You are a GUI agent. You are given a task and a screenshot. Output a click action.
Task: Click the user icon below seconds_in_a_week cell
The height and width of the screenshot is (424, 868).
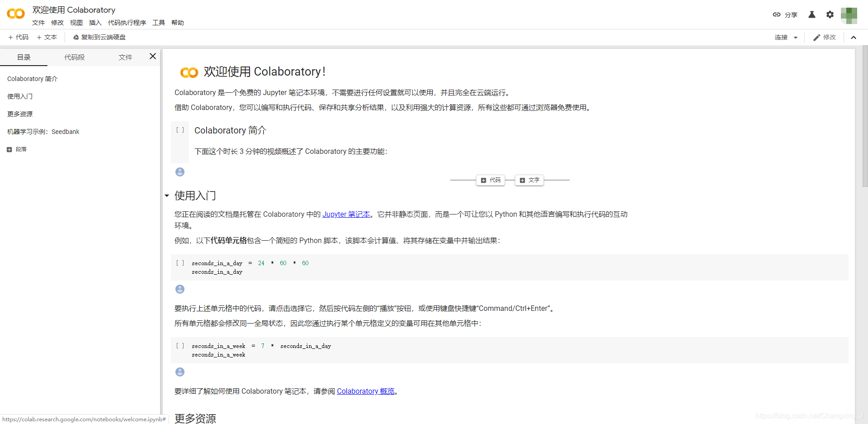[180, 372]
